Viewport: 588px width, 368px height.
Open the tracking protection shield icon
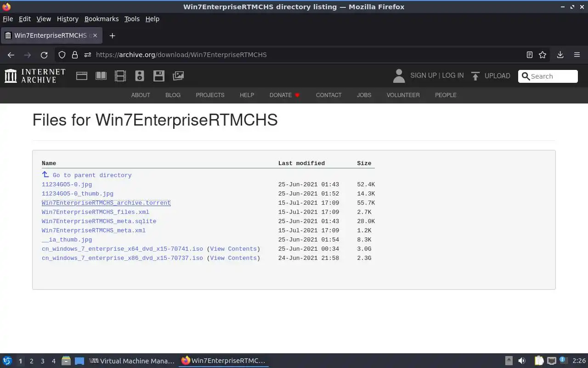62,55
